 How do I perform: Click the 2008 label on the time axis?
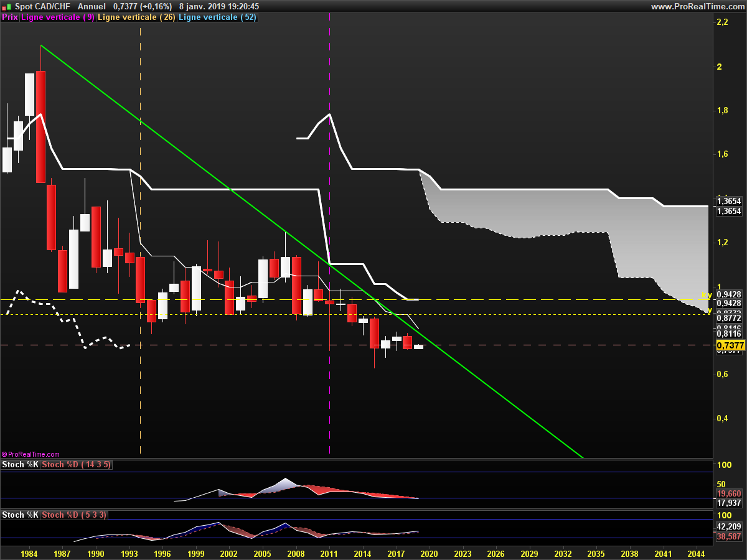(296, 553)
